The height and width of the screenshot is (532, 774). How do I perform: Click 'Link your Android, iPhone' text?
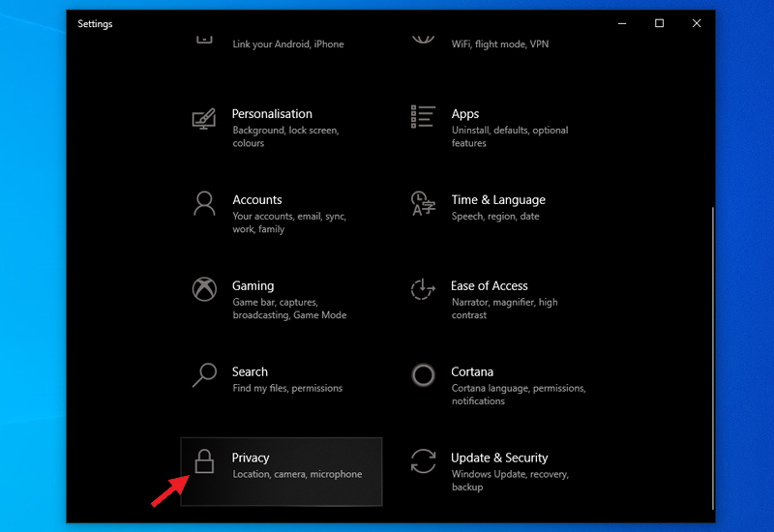(x=288, y=44)
